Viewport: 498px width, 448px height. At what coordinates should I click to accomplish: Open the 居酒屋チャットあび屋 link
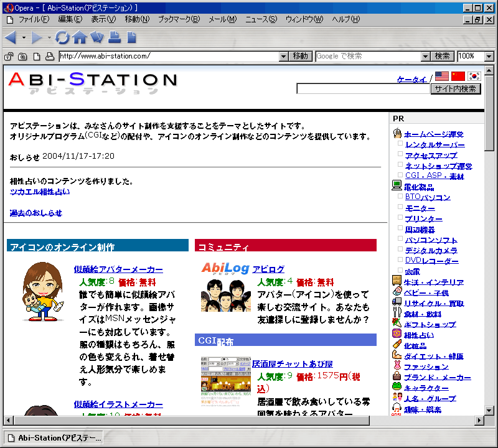point(292,364)
